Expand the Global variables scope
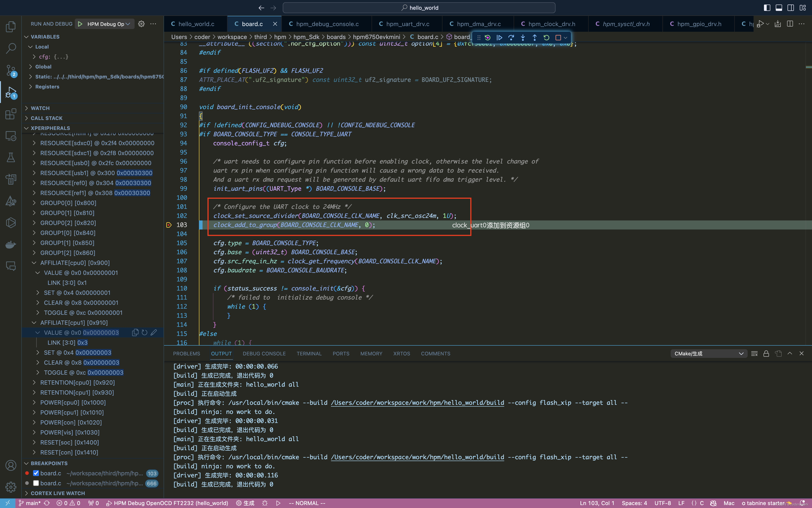812x508 pixels. point(43,66)
